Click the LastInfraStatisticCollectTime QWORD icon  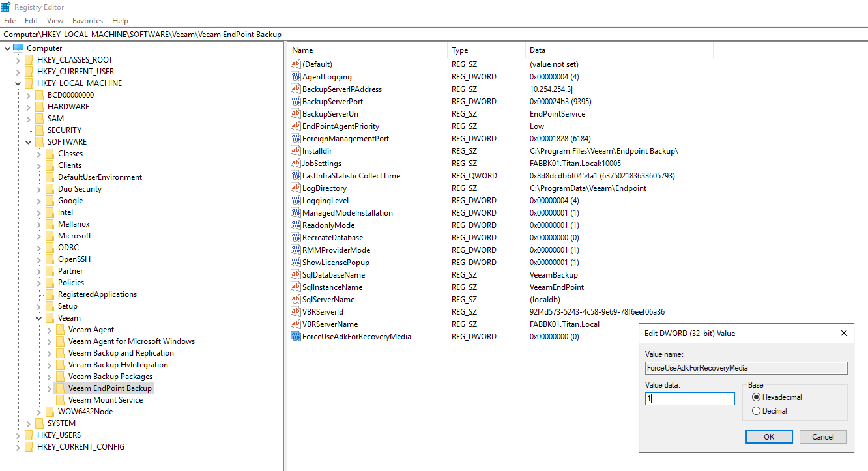295,176
